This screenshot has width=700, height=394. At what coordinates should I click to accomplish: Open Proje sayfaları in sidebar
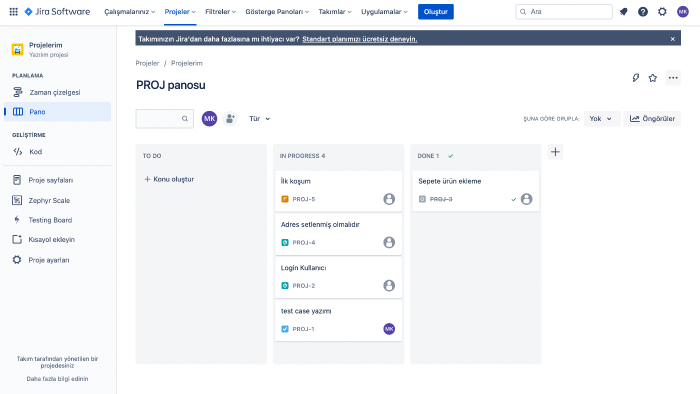pos(58,180)
